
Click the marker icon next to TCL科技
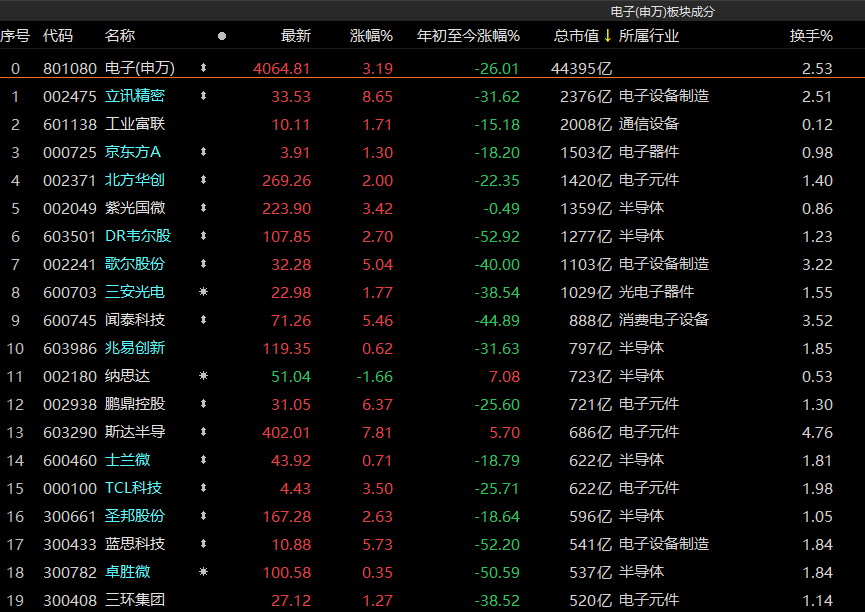(204, 488)
